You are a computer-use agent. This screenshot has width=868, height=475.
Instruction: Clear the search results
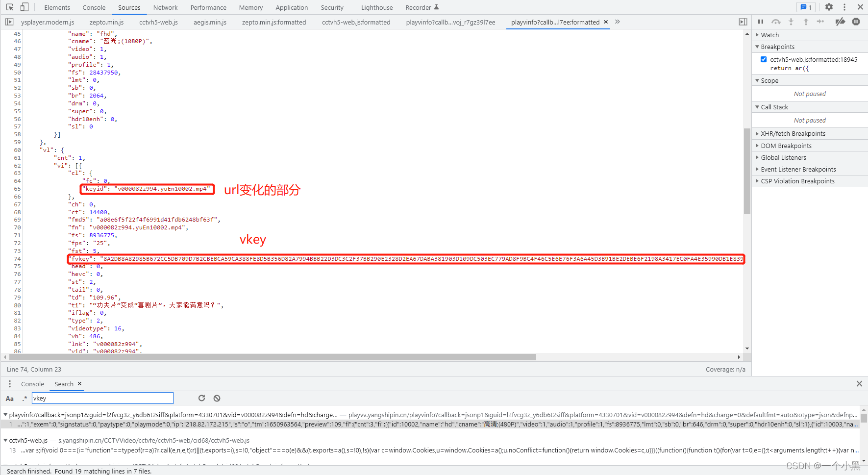click(x=217, y=398)
